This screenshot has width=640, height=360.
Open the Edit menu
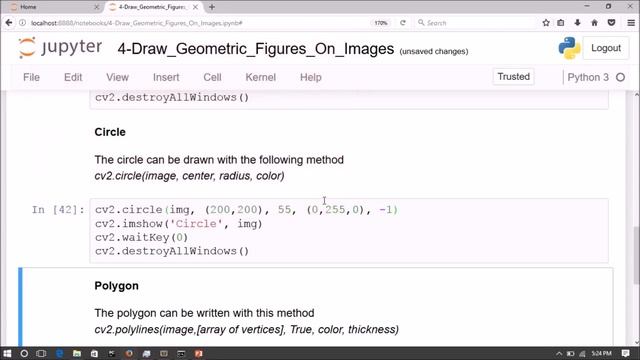pos(73,77)
